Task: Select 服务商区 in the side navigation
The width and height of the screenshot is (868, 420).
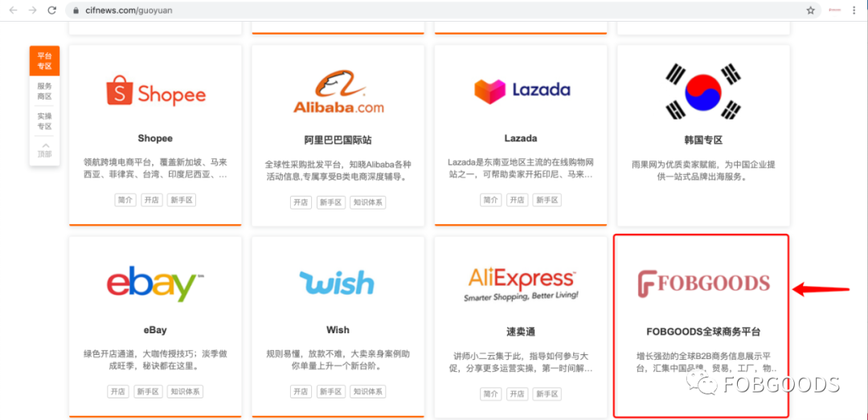Action: tap(44, 91)
